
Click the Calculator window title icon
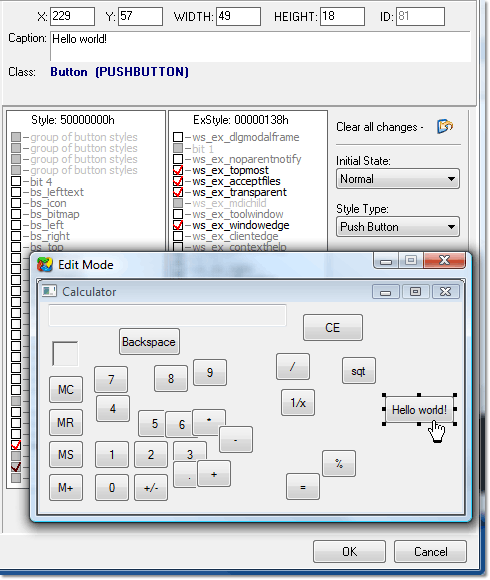pyautogui.click(x=49, y=291)
